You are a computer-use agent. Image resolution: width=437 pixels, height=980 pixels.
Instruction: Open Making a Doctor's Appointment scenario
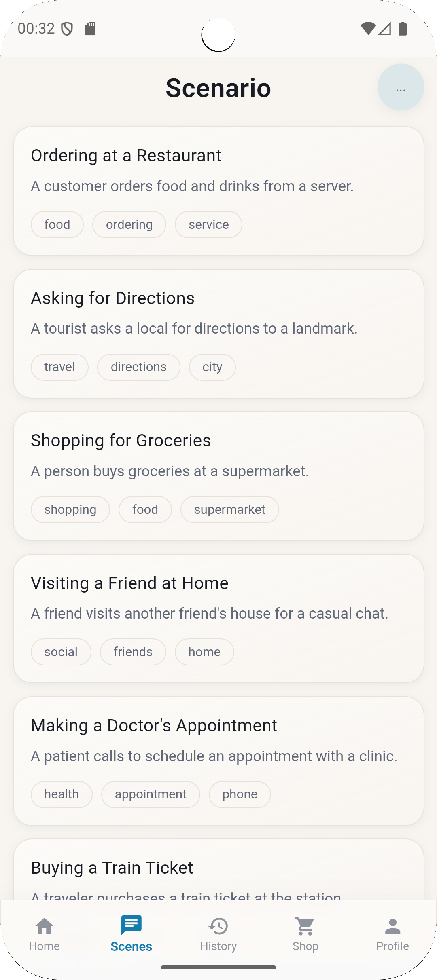click(218, 740)
